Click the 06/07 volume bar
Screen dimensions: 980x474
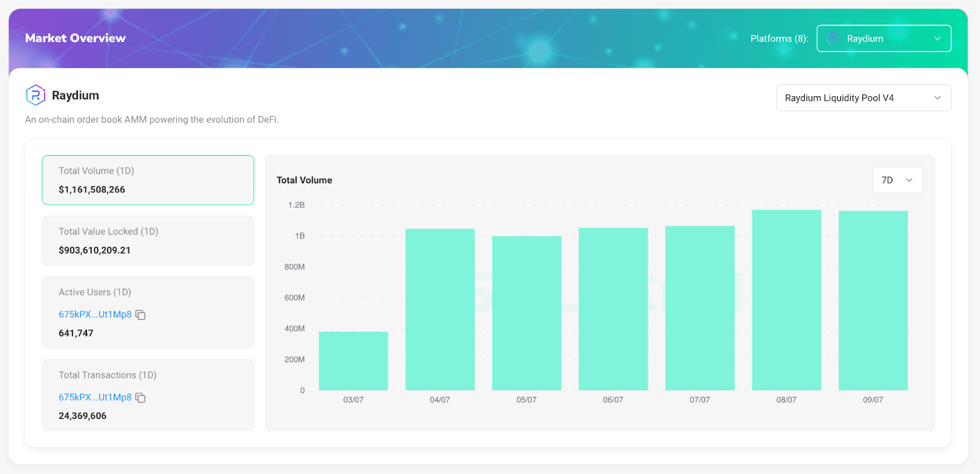coord(613,309)
